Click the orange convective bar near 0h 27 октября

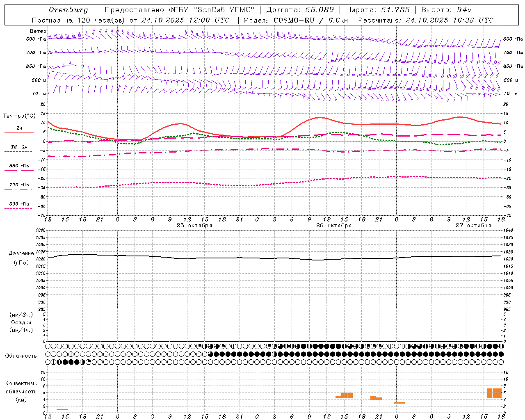point(399,403)
